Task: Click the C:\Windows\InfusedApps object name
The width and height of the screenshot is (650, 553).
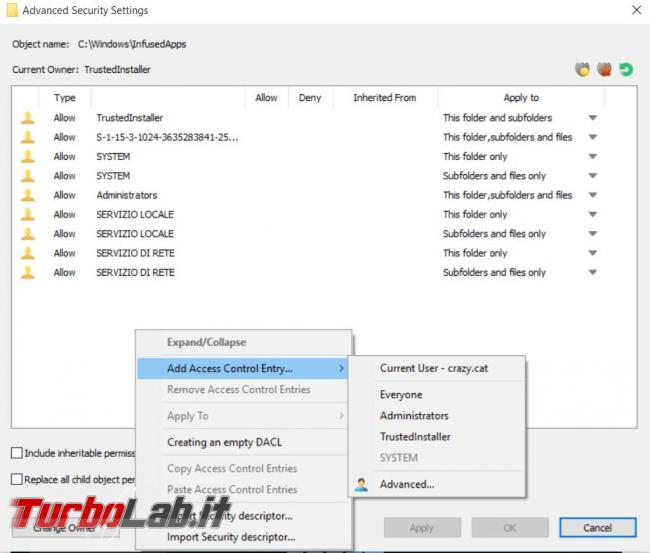Action: pos(132,44)
